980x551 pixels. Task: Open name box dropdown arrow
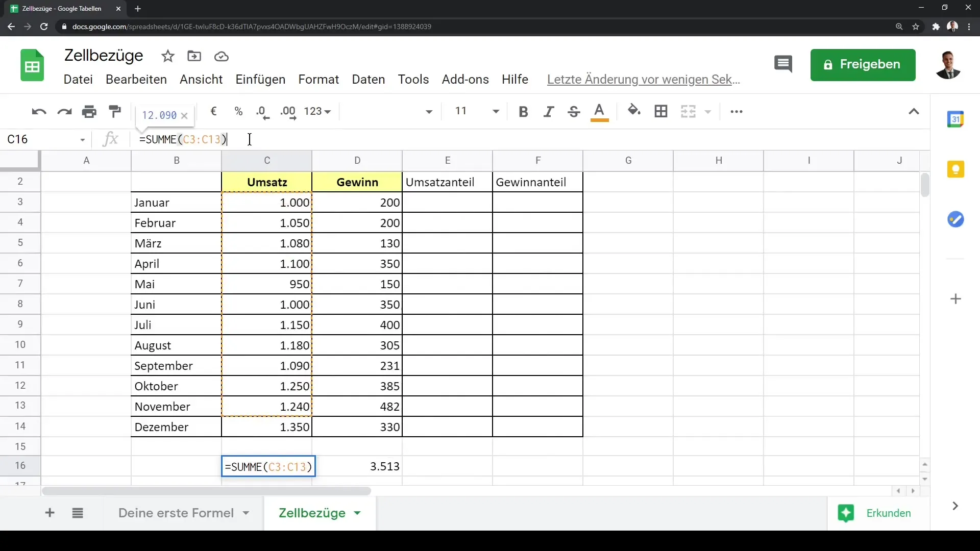(82, 140)
